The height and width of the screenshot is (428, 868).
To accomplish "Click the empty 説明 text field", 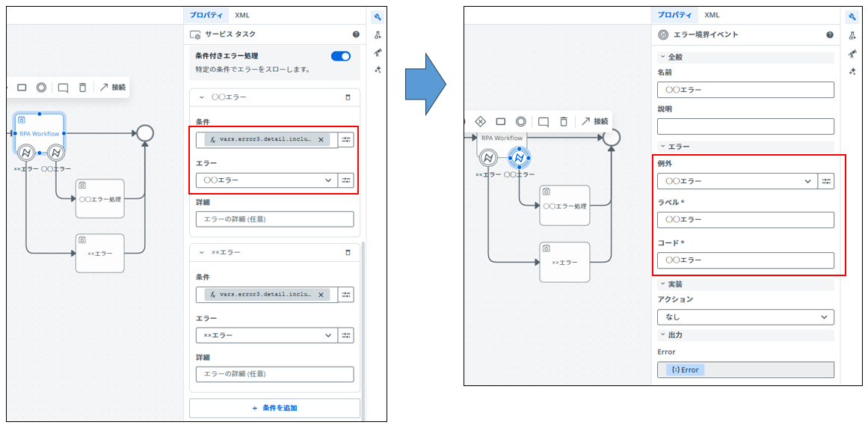I will pos(745,126).
